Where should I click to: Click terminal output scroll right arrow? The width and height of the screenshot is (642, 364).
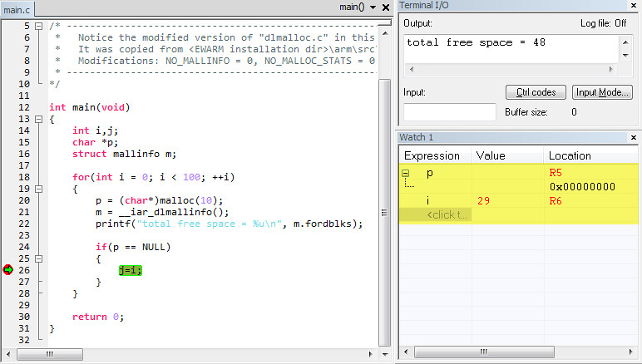pyautogui.click(x=611, y=70)
